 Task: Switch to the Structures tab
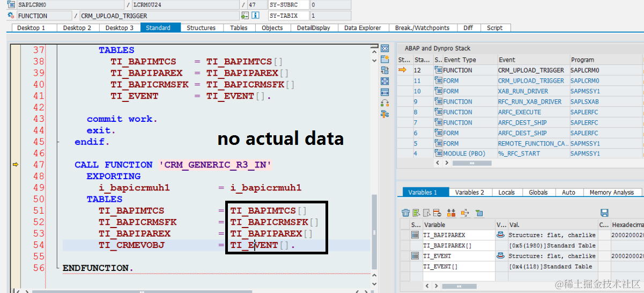point(201,28)
